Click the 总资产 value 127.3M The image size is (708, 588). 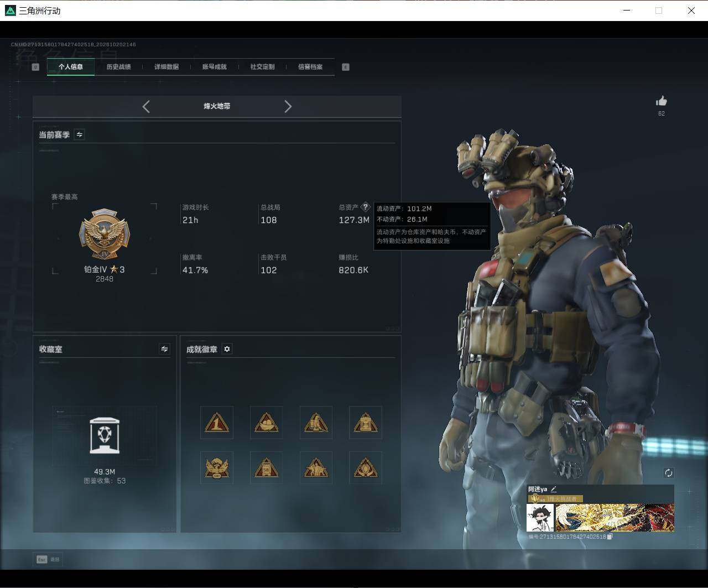point(354,220)
